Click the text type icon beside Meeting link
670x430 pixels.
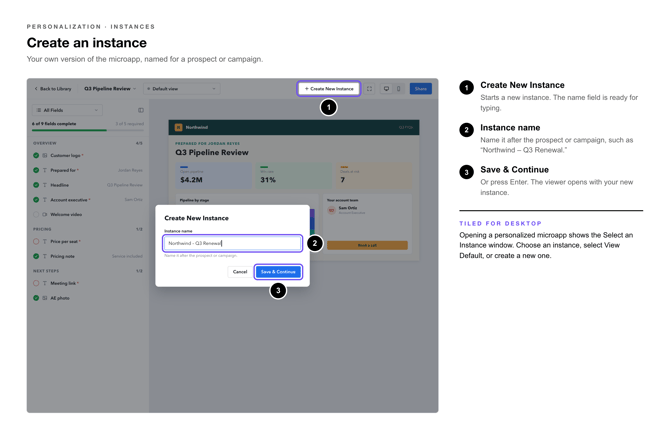[x=44, y=283]
